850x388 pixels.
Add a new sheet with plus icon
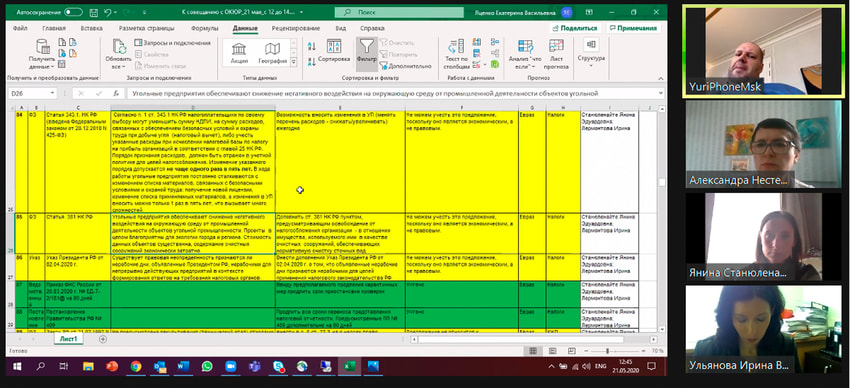tap(102, 339)
